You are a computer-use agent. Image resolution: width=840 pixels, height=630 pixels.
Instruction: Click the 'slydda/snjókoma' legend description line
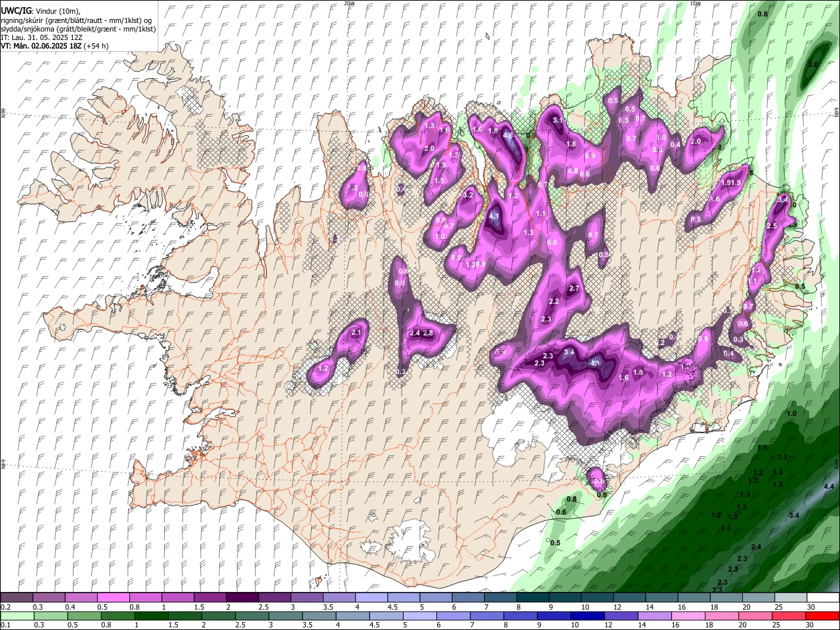[78, 29]
